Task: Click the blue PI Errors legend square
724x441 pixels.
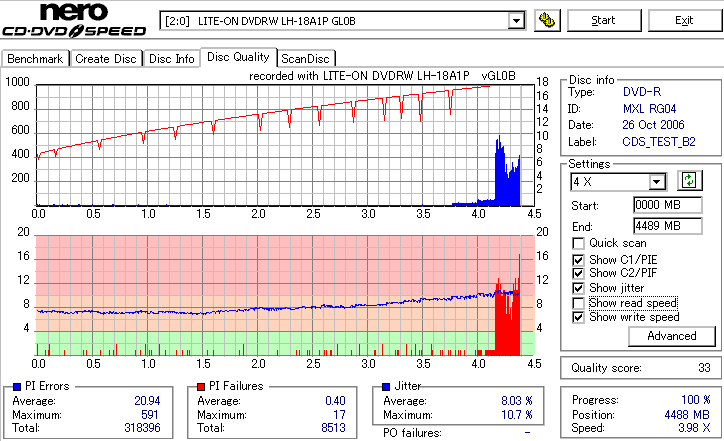Action: [17, 387]
